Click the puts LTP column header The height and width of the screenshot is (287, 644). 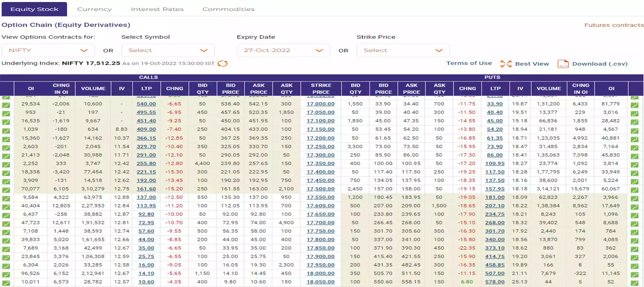(496, 89)
